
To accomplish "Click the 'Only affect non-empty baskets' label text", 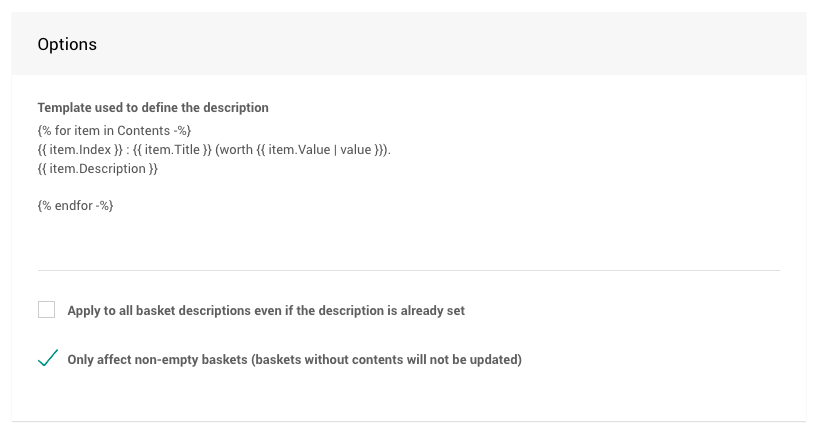I will [294, 360].
